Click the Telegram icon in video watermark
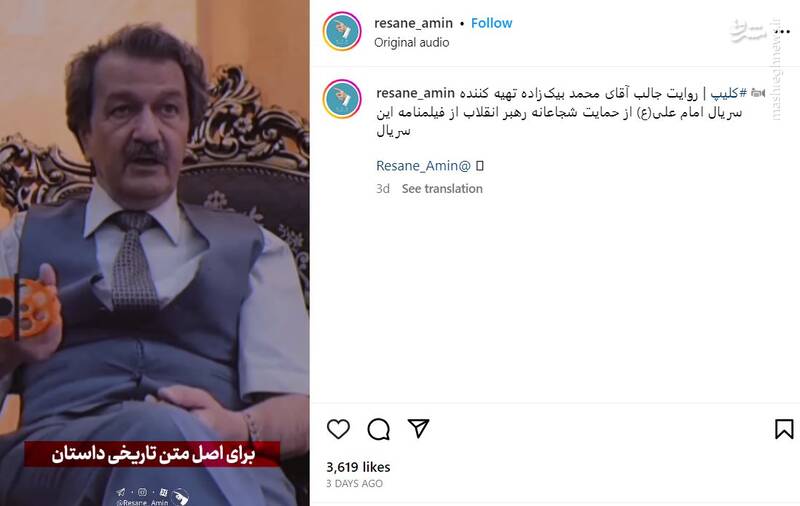Screen dimensions: 800x506 120,492
